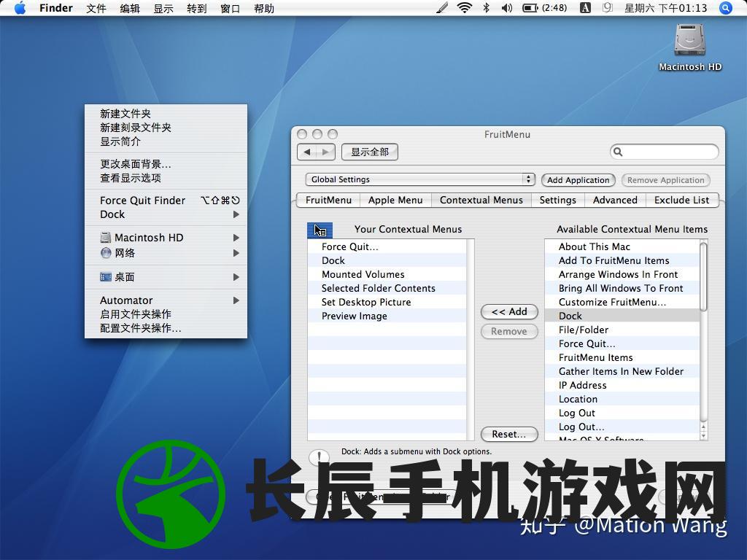Choose 更改桌面背景… from context menu
The image size is (747, 560).
(x=166, y=164)
